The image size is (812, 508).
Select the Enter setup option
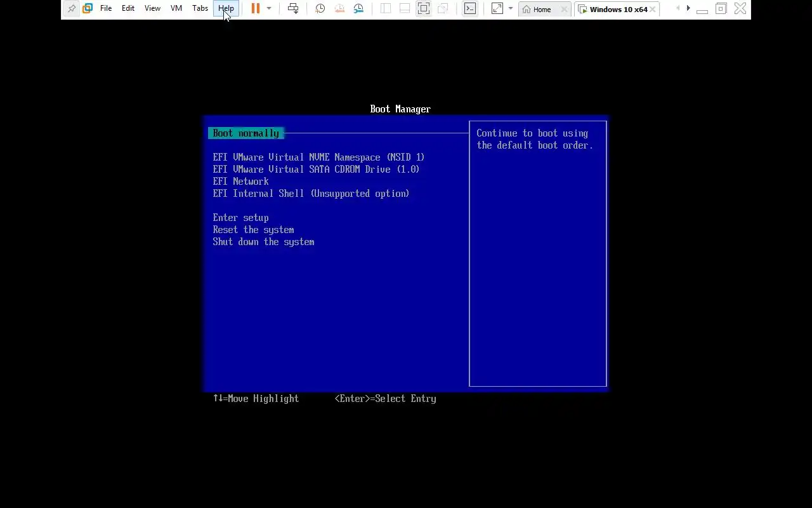click(241, 218)
